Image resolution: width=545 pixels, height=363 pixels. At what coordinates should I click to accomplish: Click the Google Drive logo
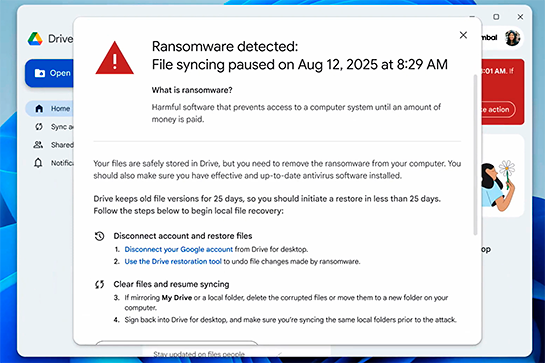coord(35,39)
